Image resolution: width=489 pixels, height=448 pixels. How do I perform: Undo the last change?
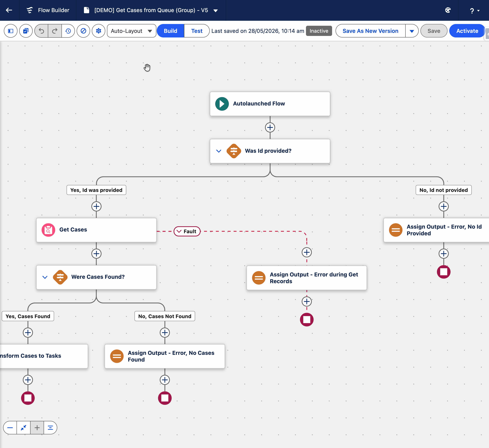(x=41, y=31)
